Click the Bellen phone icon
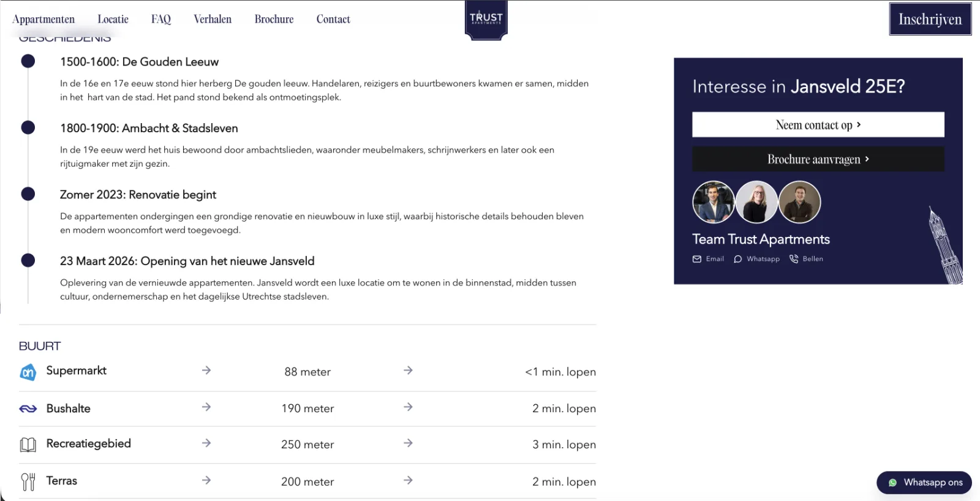Screen dimensions: 980x501 (794, 259)
